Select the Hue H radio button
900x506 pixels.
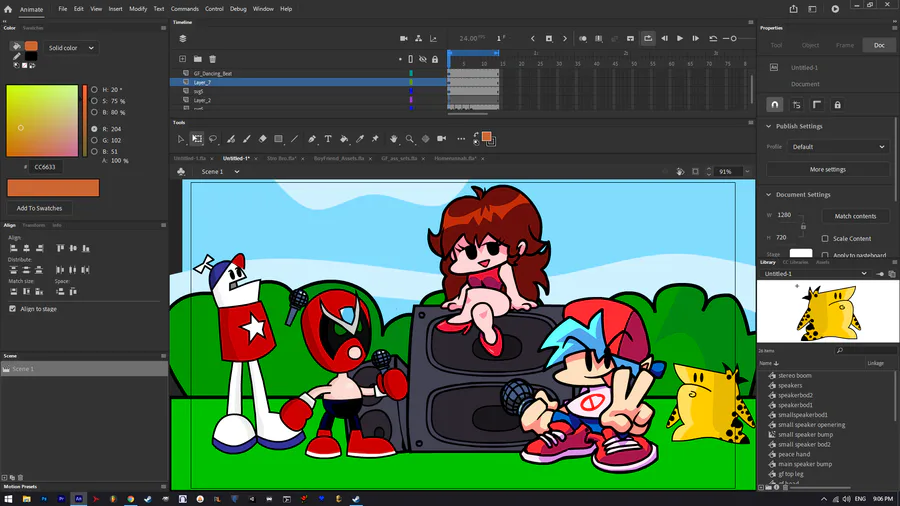pyautogui.click(x=94, y=89)
